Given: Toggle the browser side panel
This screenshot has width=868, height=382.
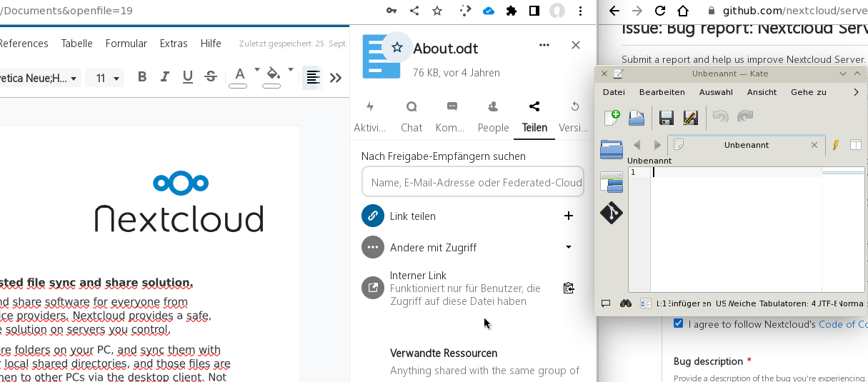Looking at the screenshot, I should coord(534,11).
